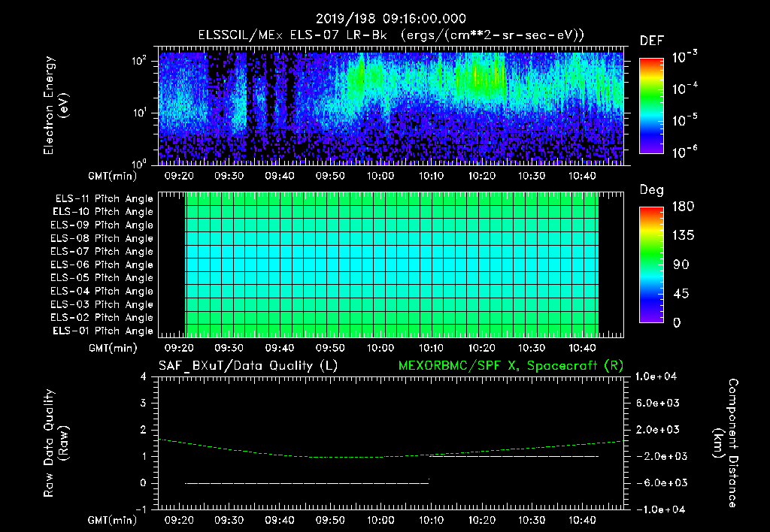Click GMT(min) label under the spectrogram
Screen dimensions: 770x532
point(113,176)
